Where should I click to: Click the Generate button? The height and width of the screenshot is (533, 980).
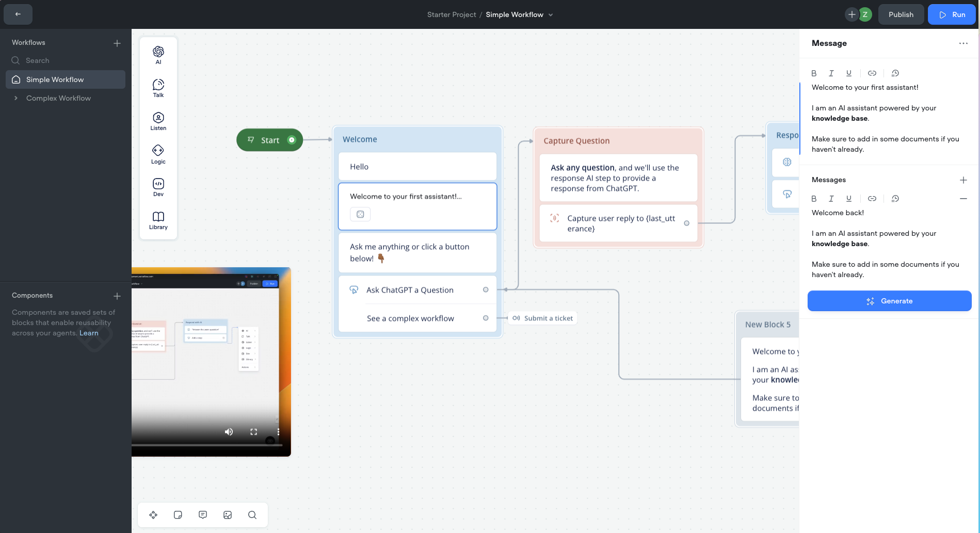pyautogui.click(x=889, y=301)
